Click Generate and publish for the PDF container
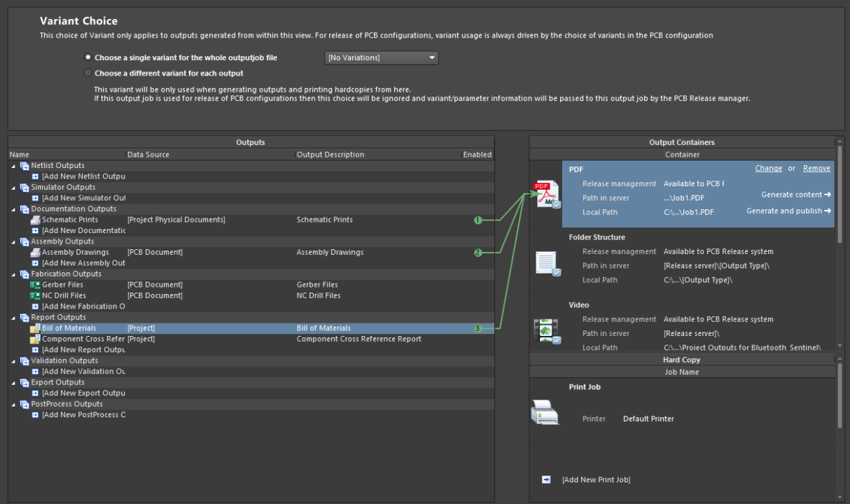 click(789, 211)
